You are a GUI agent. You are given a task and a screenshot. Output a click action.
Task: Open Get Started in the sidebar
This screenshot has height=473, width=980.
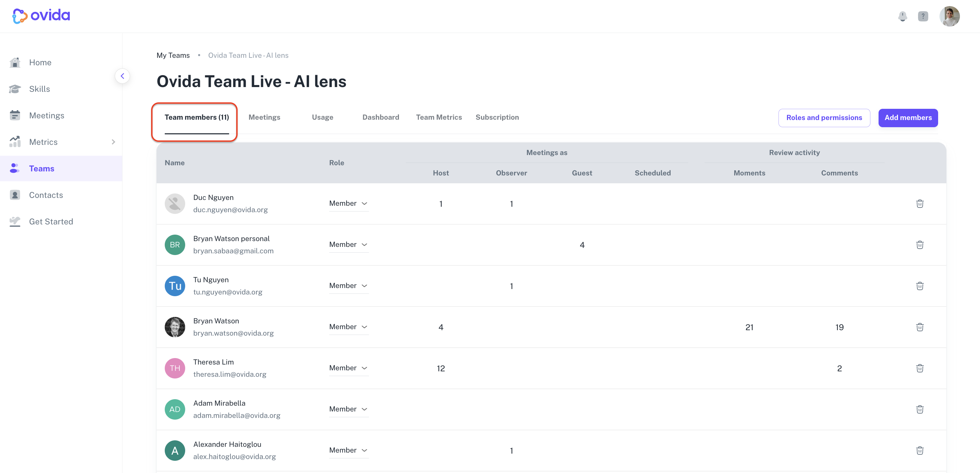pos(51,221)
